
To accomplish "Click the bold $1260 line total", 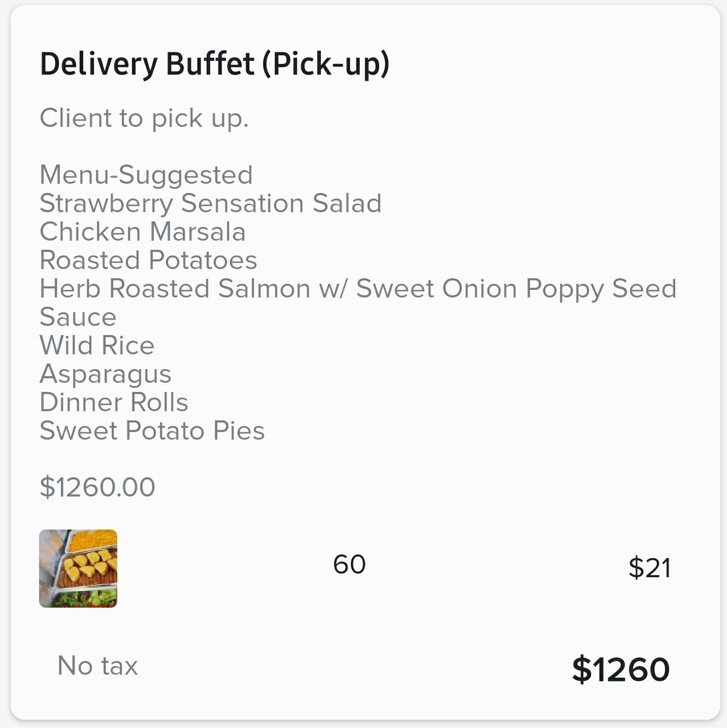I will (x=620, y=669).
